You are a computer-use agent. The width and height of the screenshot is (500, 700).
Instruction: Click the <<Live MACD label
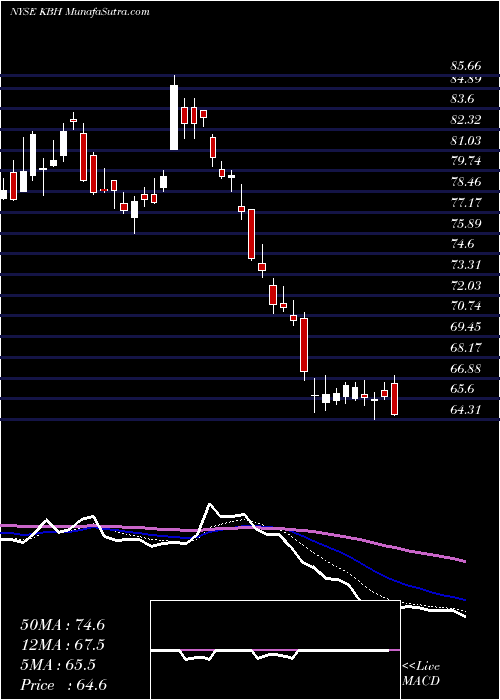pos(421,674)
